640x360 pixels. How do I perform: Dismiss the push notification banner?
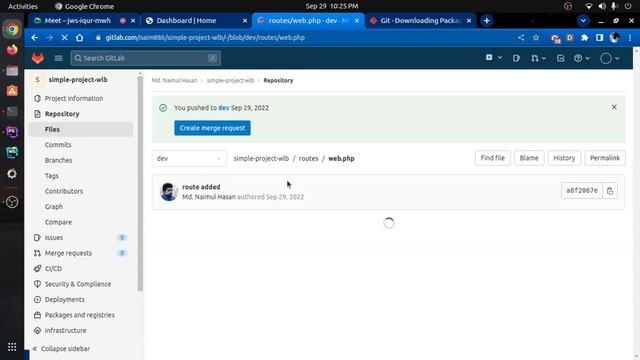[x=614, y=107]
